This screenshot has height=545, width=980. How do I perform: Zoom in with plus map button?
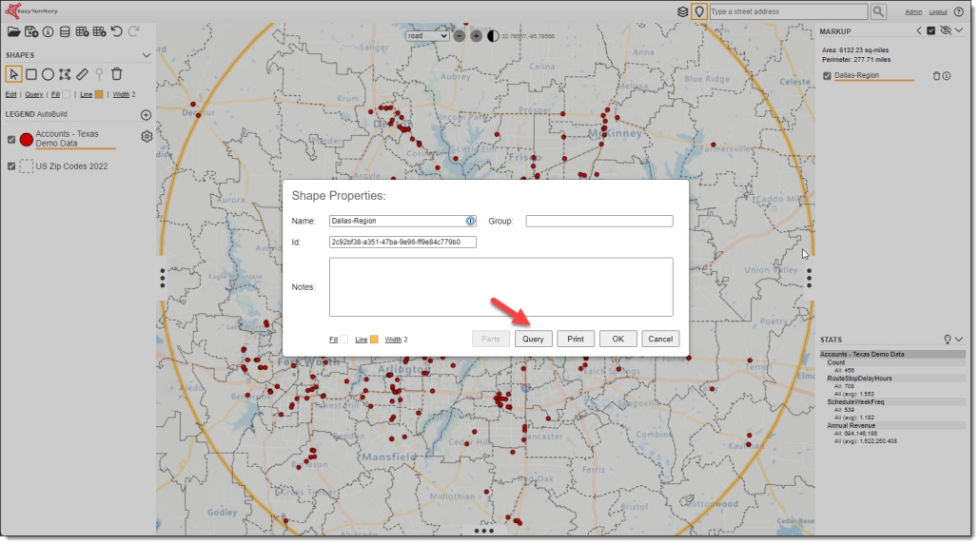click(x=477, y=35)
